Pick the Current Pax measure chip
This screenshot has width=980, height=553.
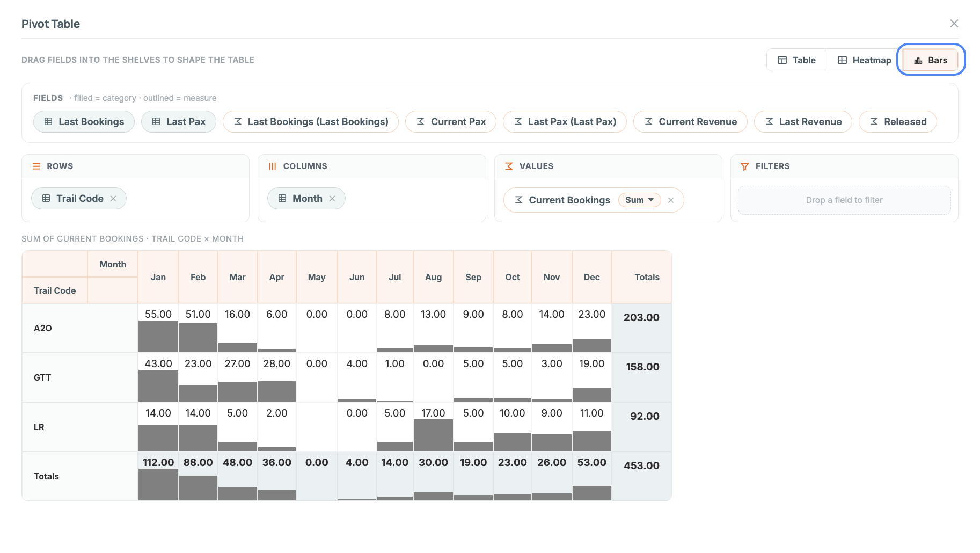click(451, 122)
